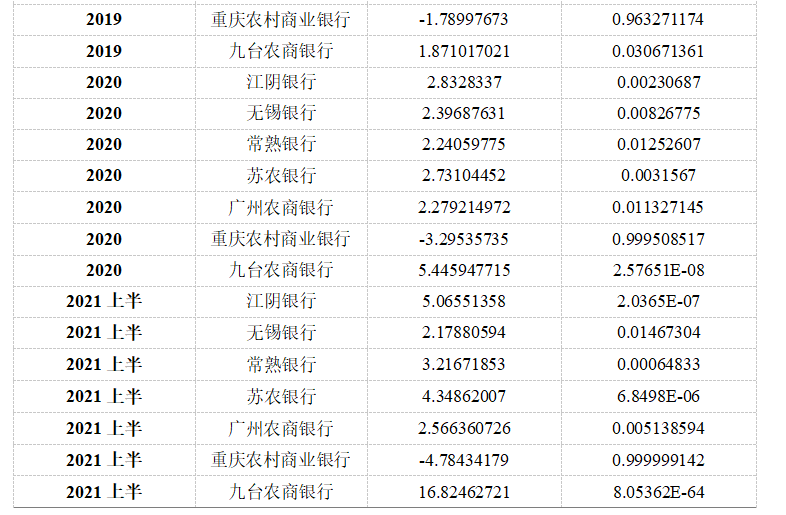Click the cell 0.999999142

click(658, 460)
